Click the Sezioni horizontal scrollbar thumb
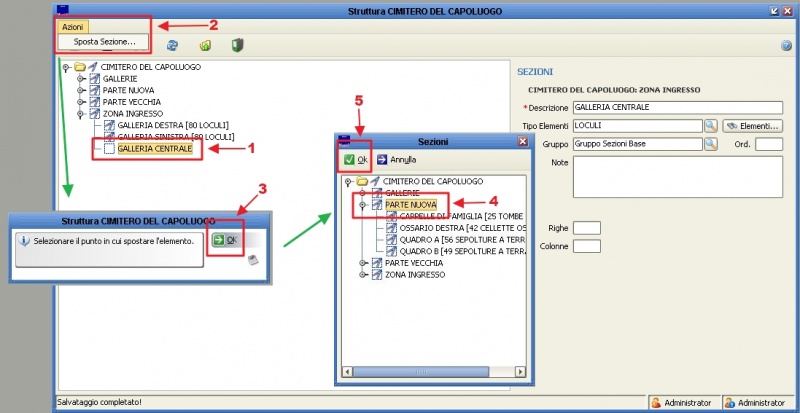This screenshot has height=413, width=800. click(x=420, y=372)
